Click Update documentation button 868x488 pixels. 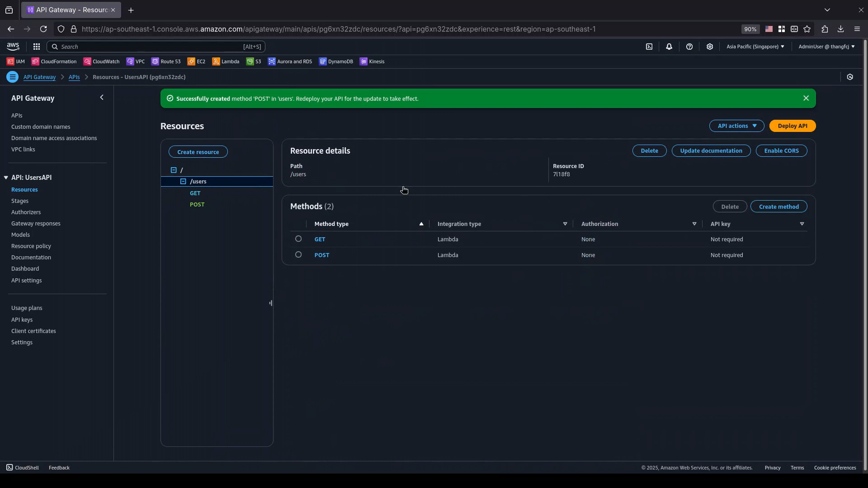(711, 150)
